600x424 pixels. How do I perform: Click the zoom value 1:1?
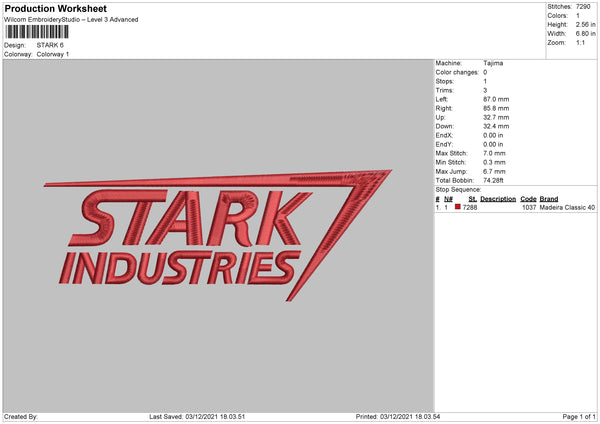click(x=580, y=43)
